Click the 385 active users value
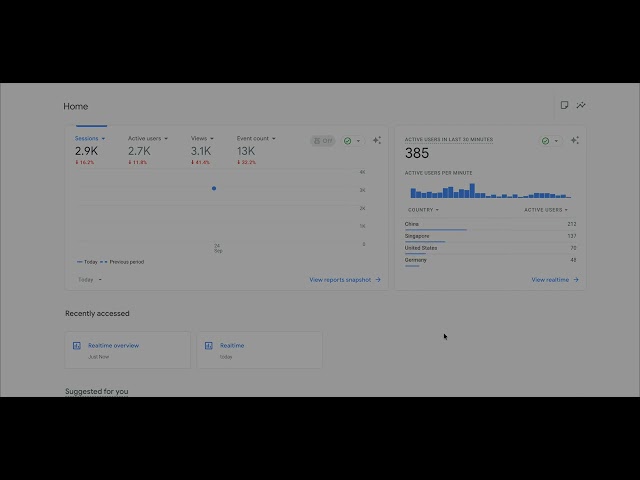Image resolution: width=640 pixels, height=480 pixels. pyautogui.click(x=417, y=153)
